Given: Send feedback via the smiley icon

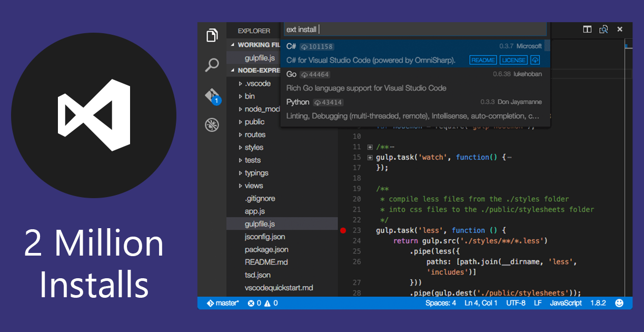Looking at the screenshot, I should pyautogui.click(x=619, y=303).
